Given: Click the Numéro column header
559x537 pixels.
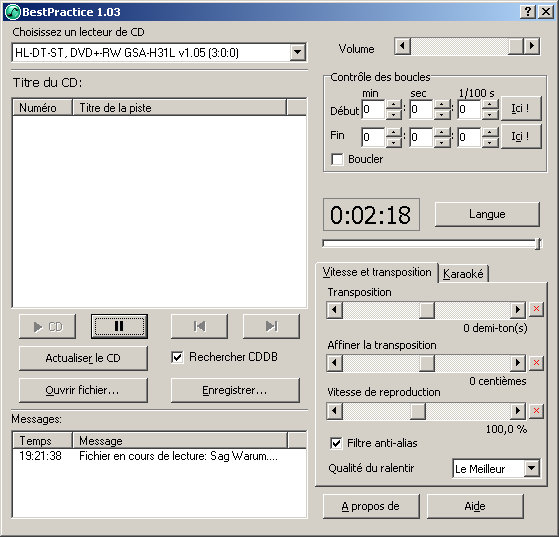Looking at the screenshot, I should (x=42, y=108).
